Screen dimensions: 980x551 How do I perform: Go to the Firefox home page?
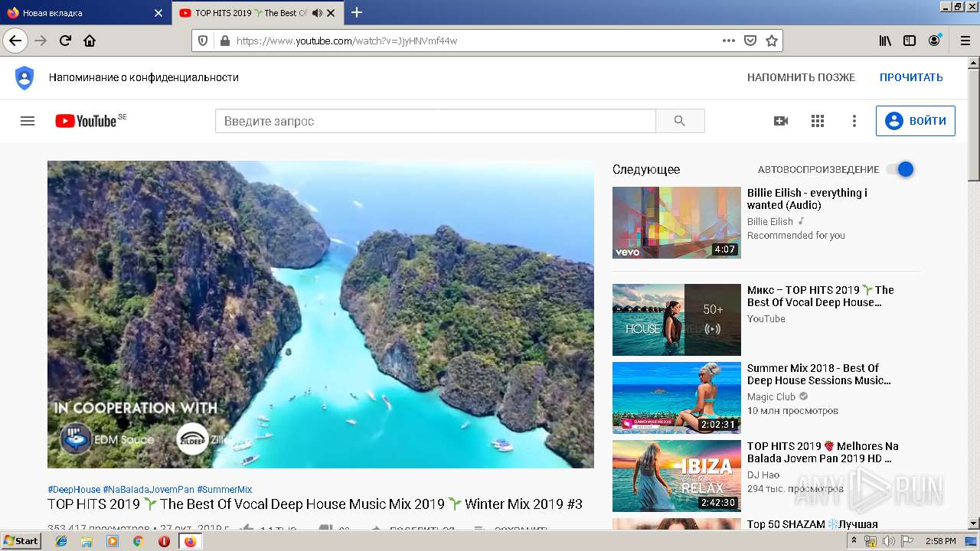pyautogui.click(x=90, y=41)
